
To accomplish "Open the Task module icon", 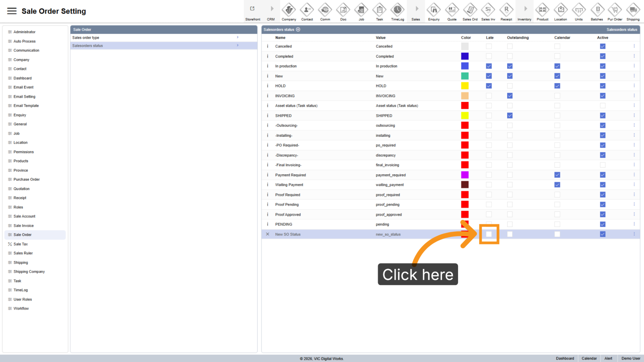I will point(379,10).
